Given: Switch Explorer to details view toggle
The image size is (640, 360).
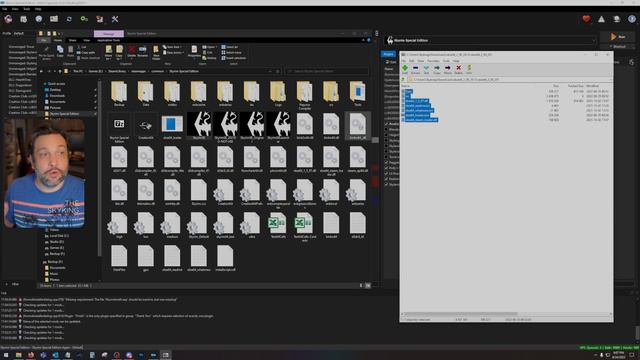Looking at the screenshot, I should click(x=361, y=286).
